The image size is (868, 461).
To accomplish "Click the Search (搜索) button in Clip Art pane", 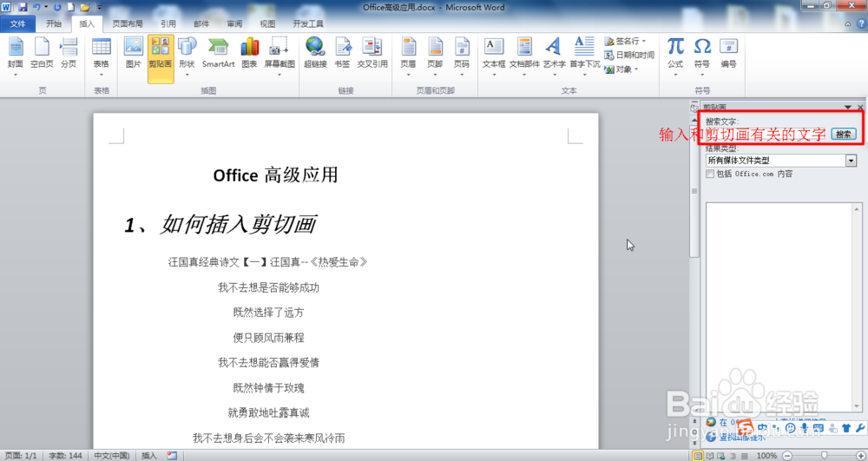I will point(844,135).
